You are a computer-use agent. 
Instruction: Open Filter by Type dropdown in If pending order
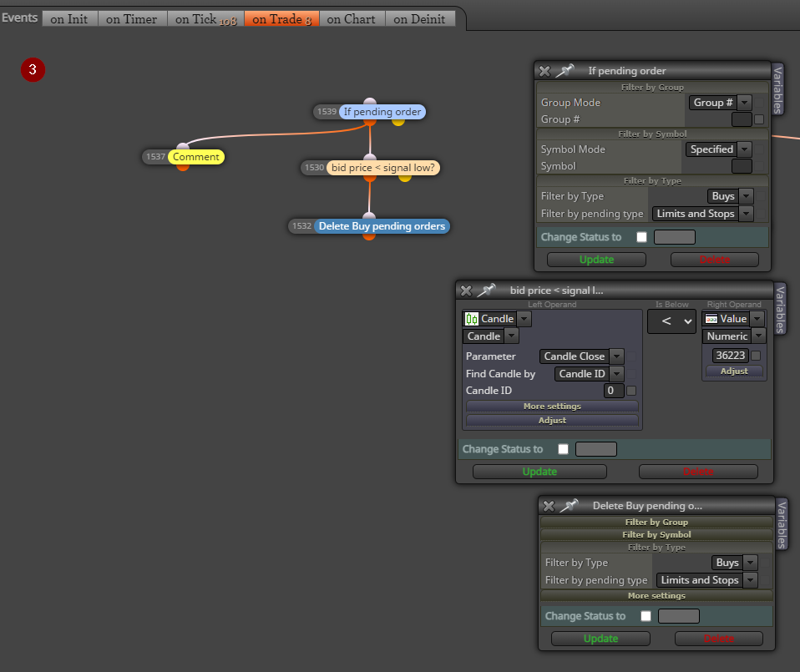pos(730,196)
